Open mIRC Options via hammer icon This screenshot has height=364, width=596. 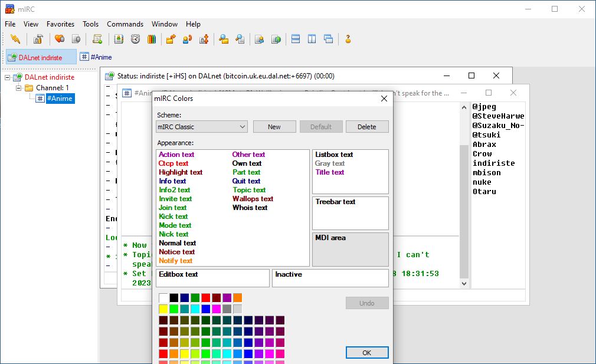(38, 39)
